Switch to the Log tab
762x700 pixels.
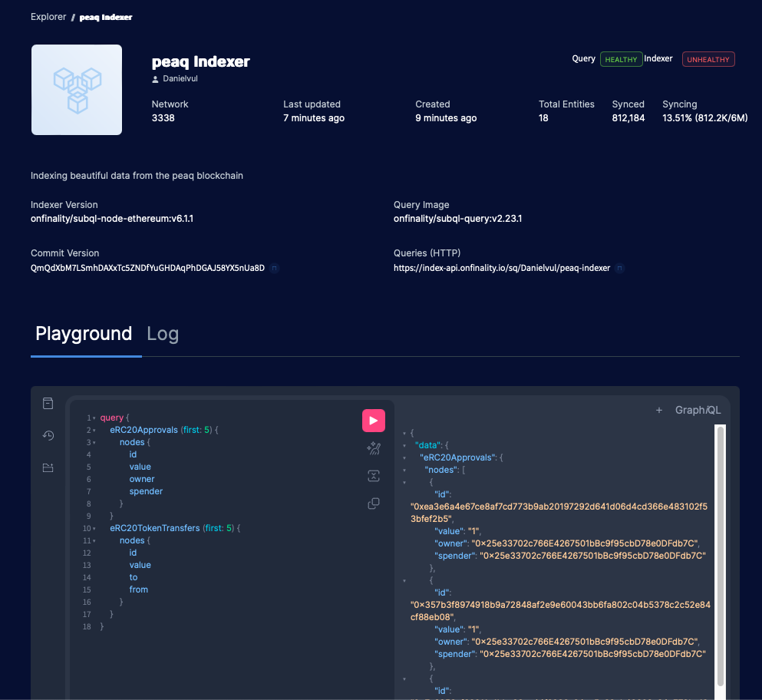(163, 334)
